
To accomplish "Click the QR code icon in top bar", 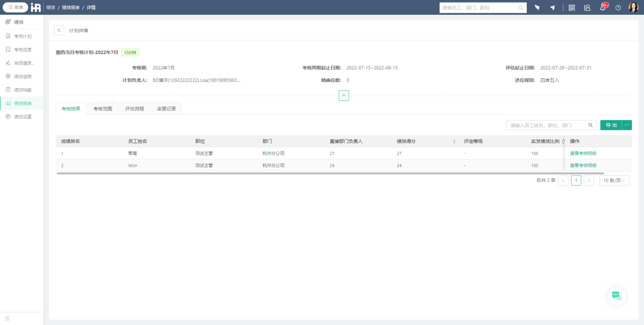I will click(572, 8).
